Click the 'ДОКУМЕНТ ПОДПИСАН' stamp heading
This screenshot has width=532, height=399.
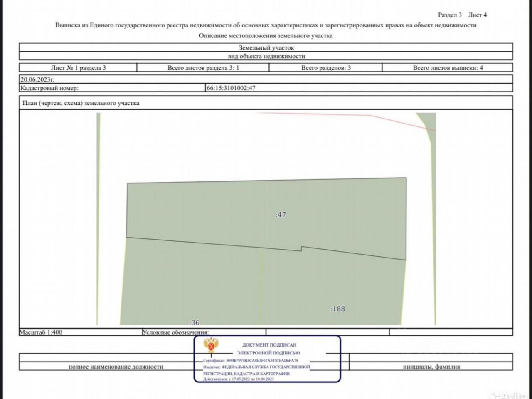[x=269, y=345]
